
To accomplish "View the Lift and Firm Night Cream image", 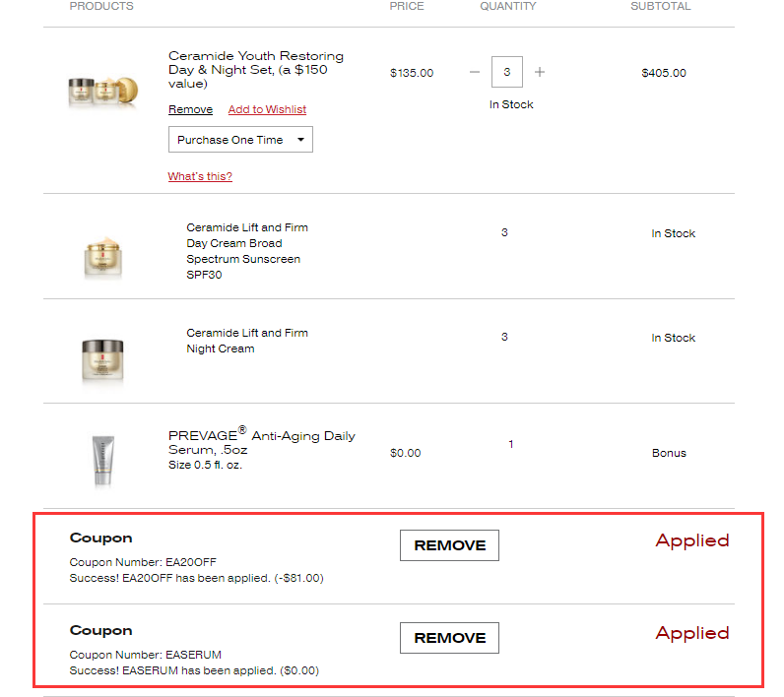I will (102, 359).
